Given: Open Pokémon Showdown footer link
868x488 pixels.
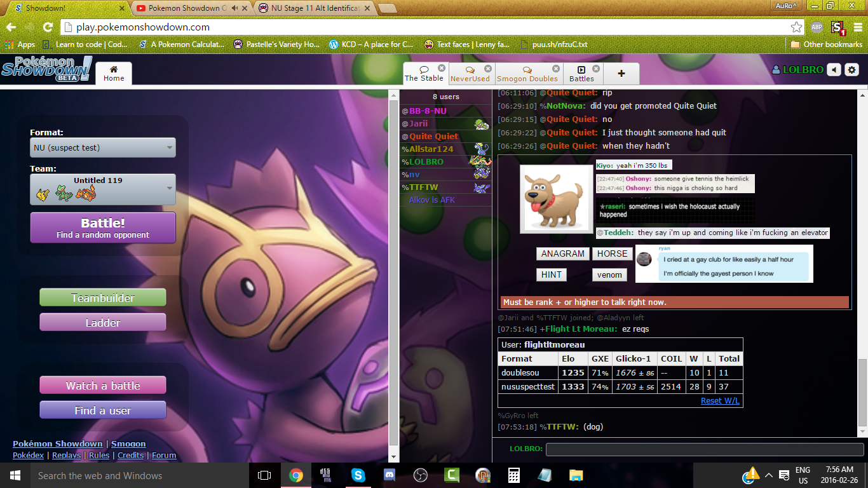Looking at the screenshot, I should tap(57, 444).
